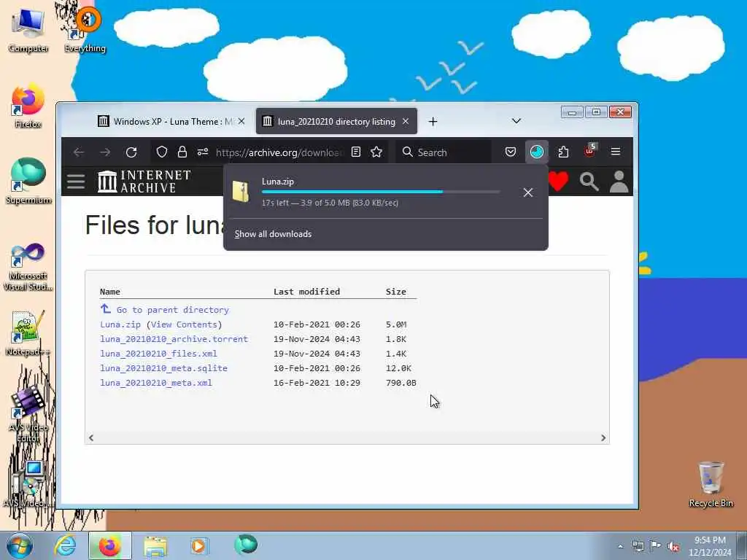Bookmark this page with star icon
Viewport: 747px width, 560px height.
[x=376, y=152]
